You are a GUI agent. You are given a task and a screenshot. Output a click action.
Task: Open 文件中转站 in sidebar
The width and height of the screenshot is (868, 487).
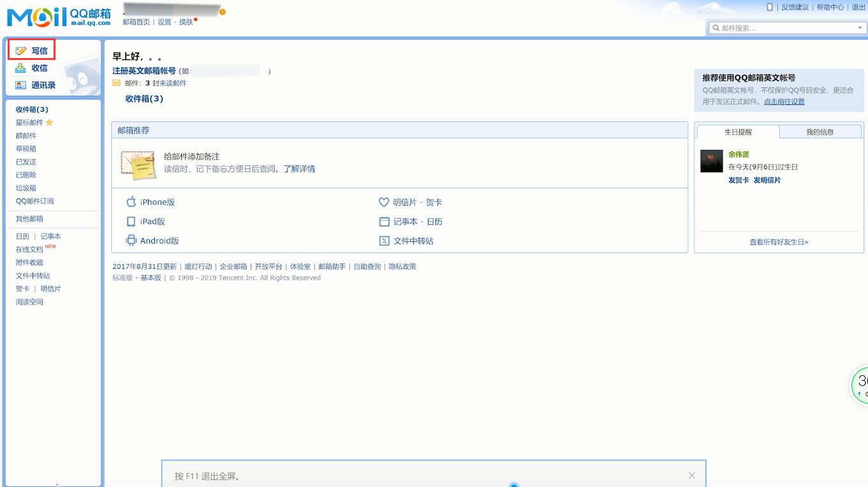pos(33,276)
